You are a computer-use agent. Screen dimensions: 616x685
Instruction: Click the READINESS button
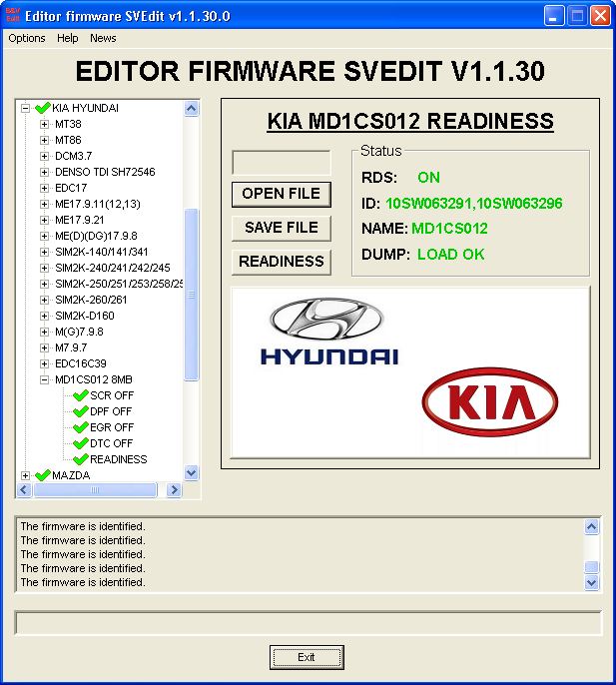(282, 262)
